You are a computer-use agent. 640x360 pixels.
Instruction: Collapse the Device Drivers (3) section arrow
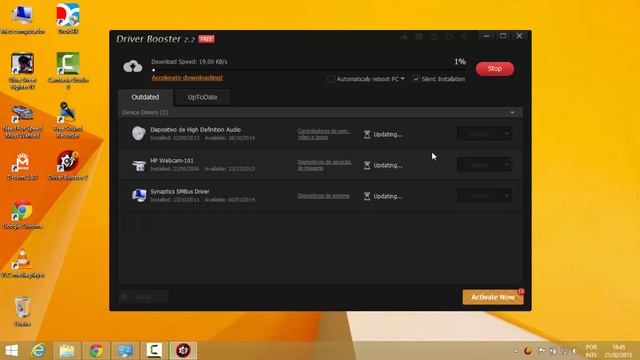pyautogui.click(x=512, y=112)
